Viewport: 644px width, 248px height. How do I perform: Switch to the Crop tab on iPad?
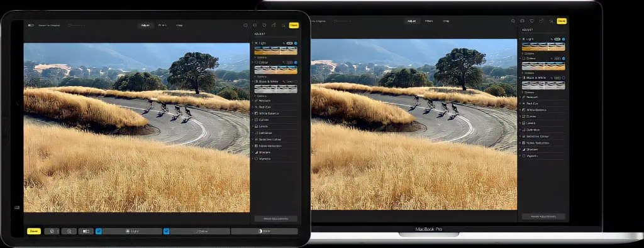[x=179, y=25]
